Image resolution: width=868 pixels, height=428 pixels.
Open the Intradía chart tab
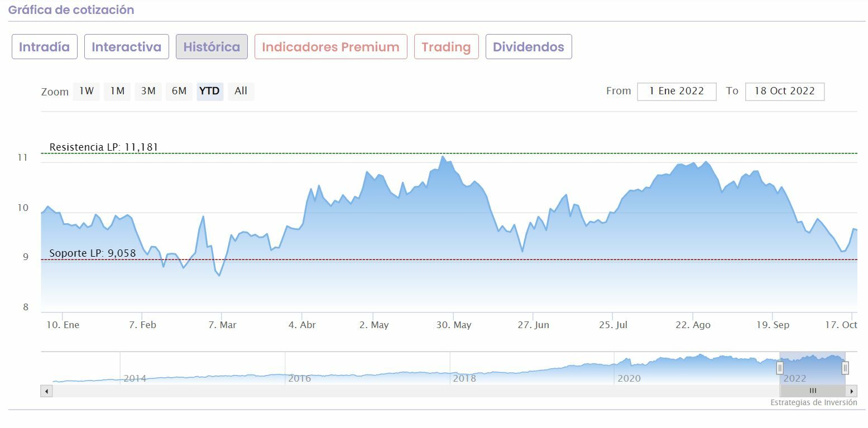pyautogui.click(x=44, y=47)
